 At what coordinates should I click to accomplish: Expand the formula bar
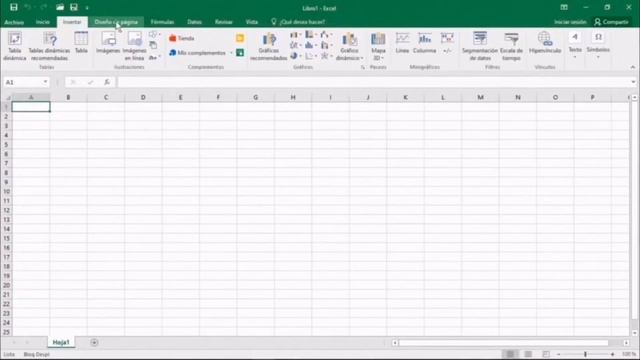click(x=633, y=82)
